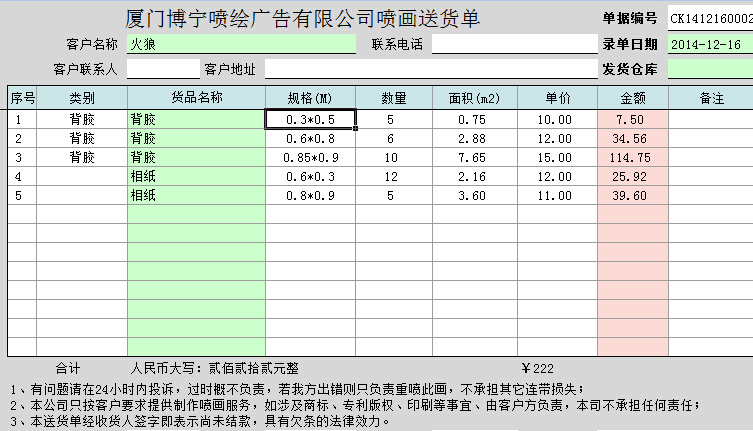Select the 金额 column header
This screenshot has width=753, height=431.
[x=633, y=98]
